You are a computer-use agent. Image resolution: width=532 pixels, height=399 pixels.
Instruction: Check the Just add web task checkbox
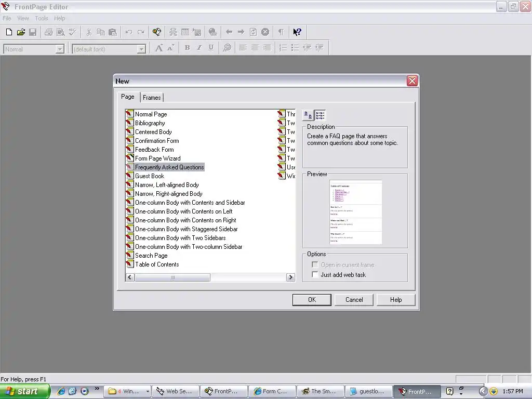[315, 274]
